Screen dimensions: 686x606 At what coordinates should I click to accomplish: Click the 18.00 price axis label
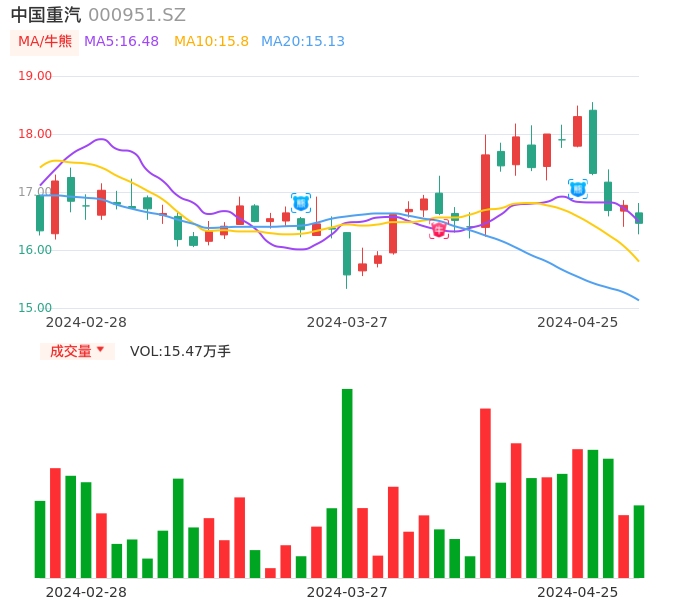tap(35, 134)
